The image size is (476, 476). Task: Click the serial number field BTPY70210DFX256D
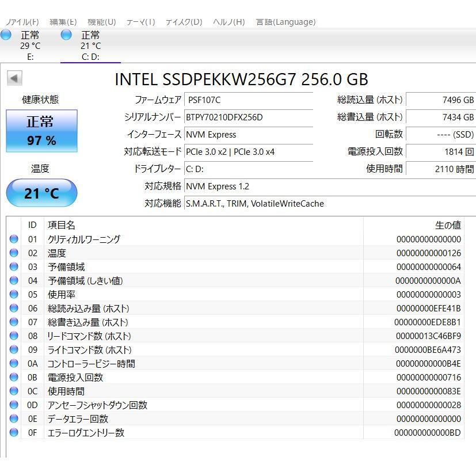(249, 117)
